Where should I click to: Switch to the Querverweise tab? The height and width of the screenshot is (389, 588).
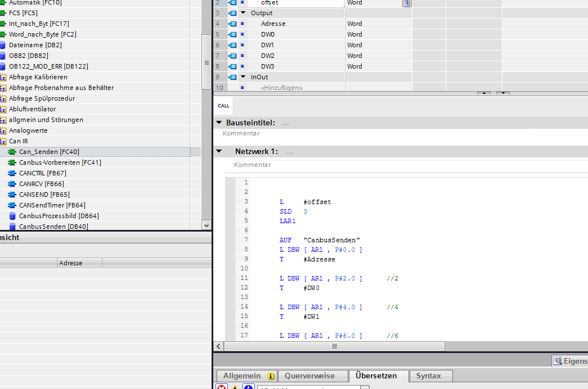coord(309,376)
